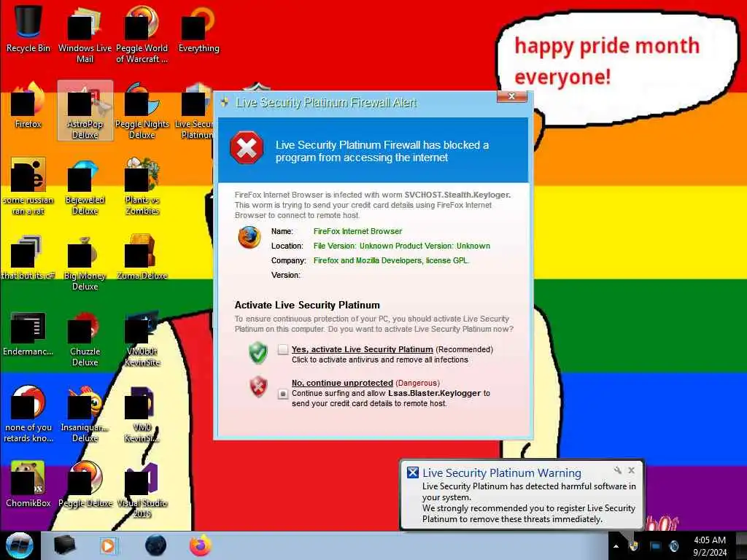
Task: Close the Live Security Platinum Warning balloon
Action: [631, 470]
